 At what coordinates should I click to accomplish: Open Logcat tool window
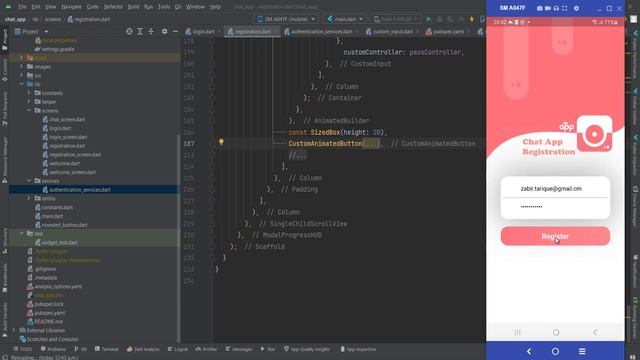[x=178, y=349]
